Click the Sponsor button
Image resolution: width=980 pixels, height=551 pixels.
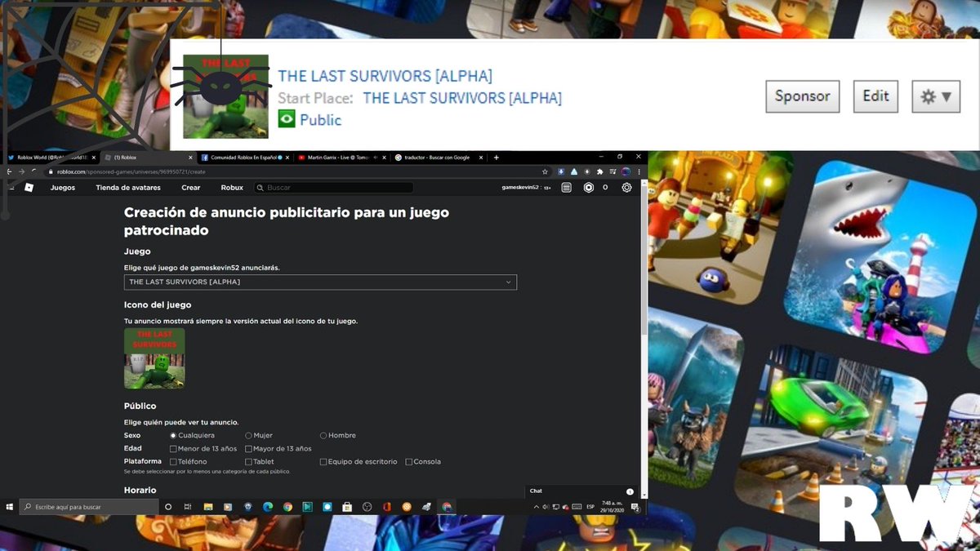point(803,96)
